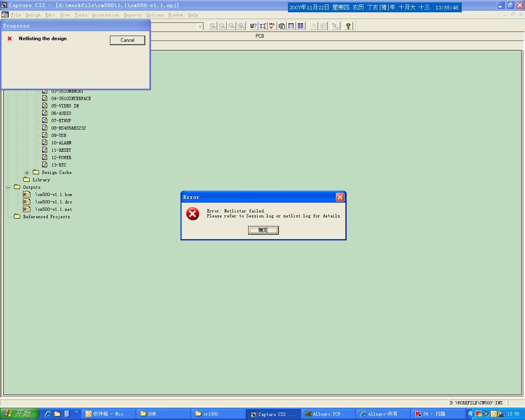Expand the quick launch overflow chevron
This screenshot has width=525, height=420.
[76, 412]
